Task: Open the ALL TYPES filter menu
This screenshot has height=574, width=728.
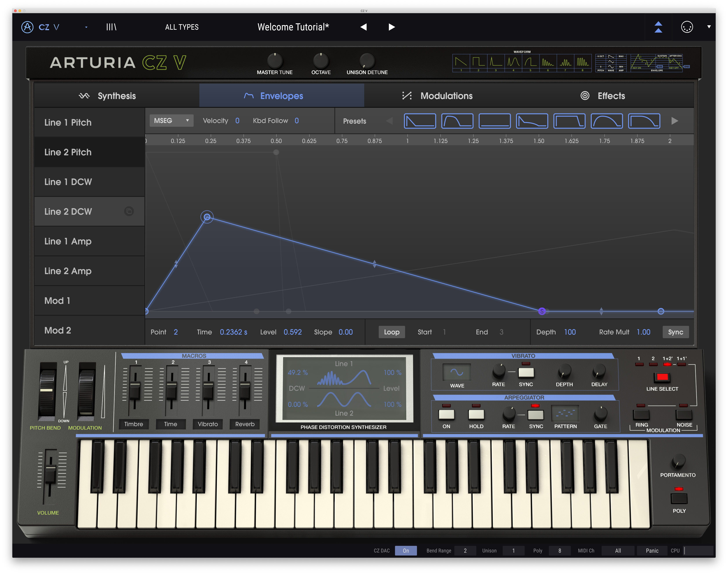Action: [182, 27]
